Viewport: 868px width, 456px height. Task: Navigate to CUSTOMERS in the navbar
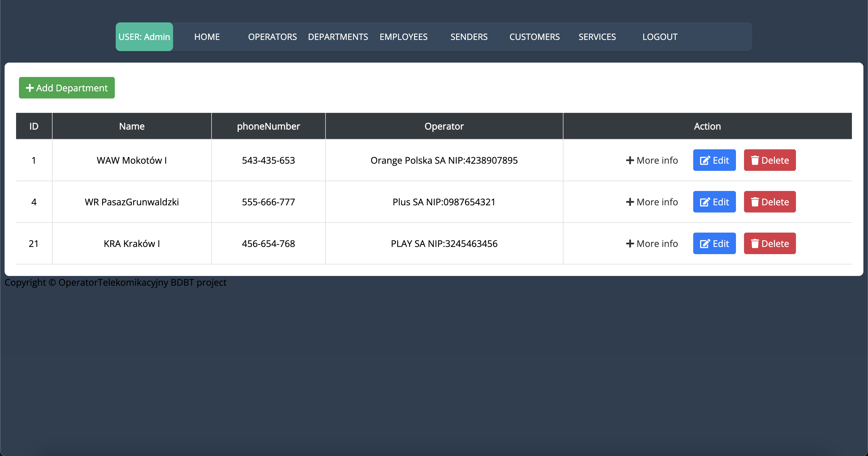[534, 37]
